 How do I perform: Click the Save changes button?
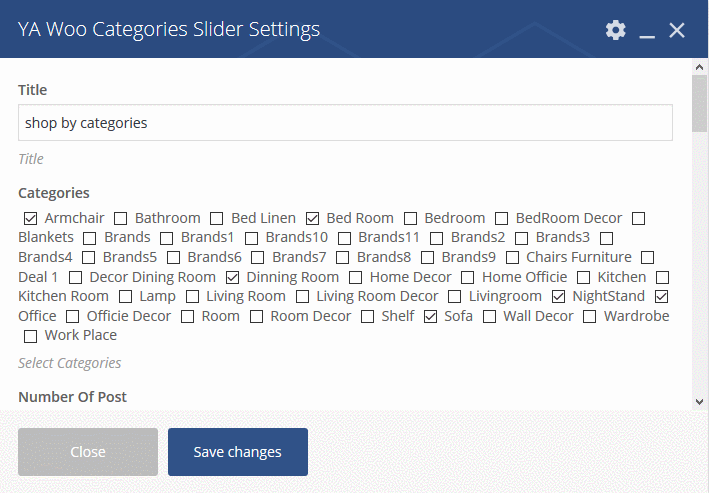click(x=238, y=452)
